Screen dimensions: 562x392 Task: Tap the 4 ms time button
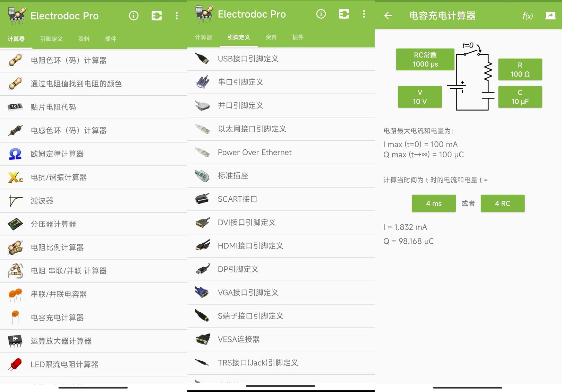point(434,203)
